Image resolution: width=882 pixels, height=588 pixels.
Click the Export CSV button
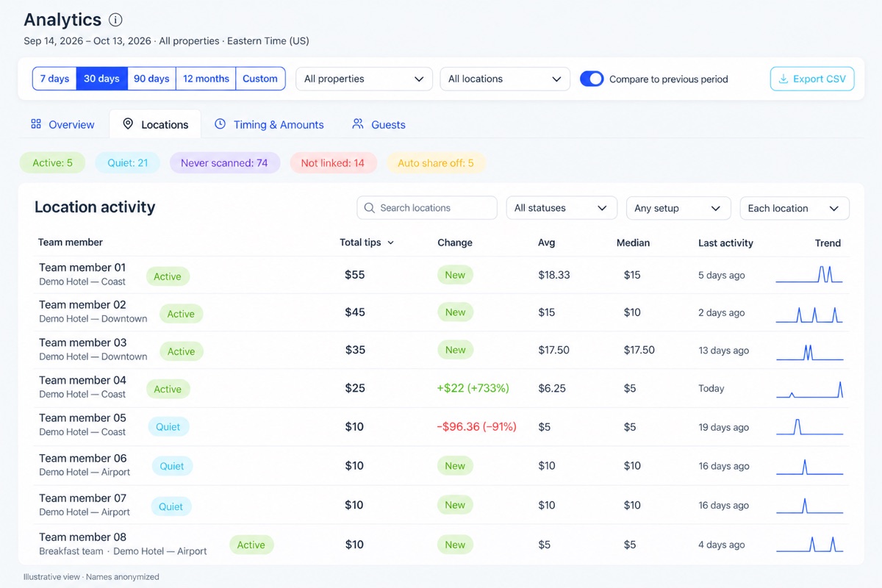(812, 79)
